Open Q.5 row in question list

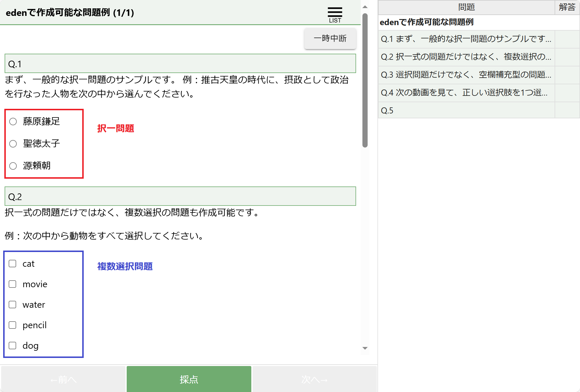(466, 111)
